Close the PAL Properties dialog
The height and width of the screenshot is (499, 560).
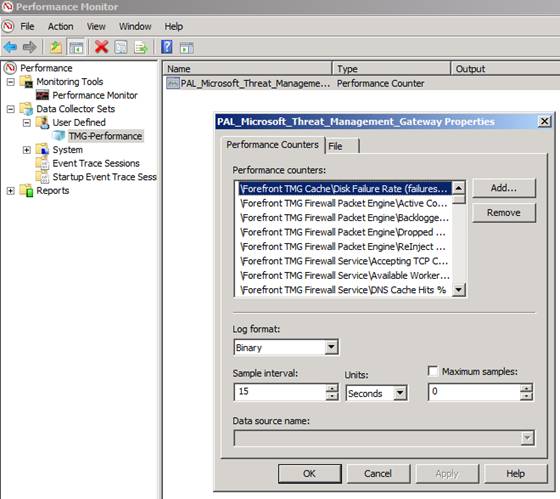(544, 121)
